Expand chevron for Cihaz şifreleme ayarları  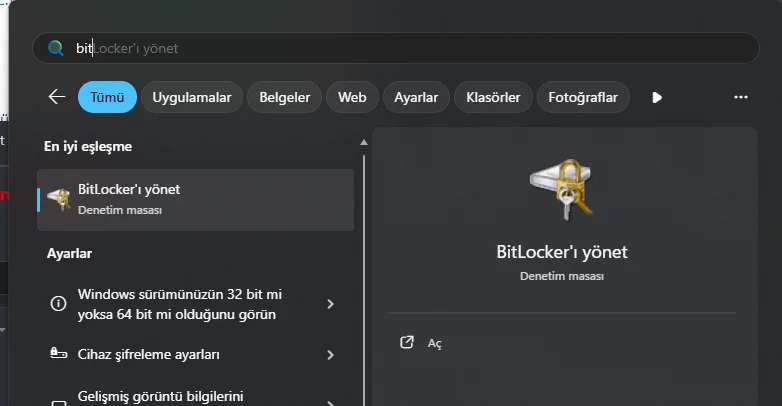pos(330,355)
